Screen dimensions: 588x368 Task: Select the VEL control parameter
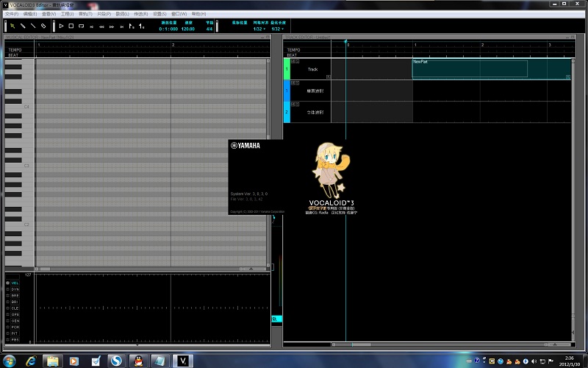pos(15,283)
